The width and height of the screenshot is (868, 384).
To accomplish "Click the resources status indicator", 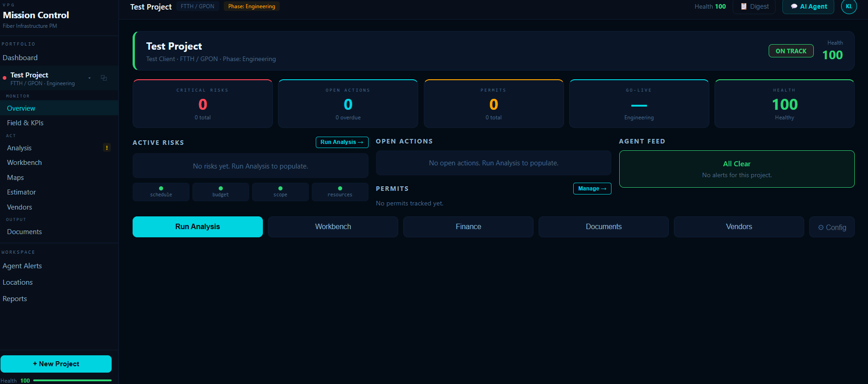I will (x=340, y=192).
